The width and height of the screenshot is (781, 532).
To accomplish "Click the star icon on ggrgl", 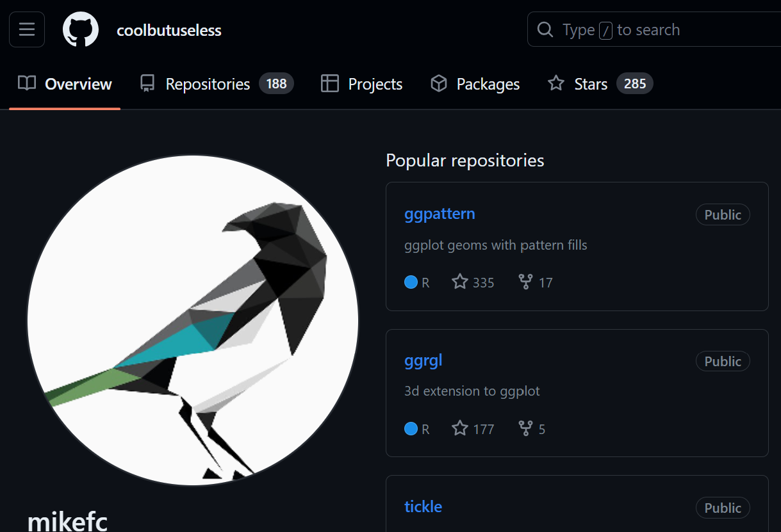I will (460, 428).
